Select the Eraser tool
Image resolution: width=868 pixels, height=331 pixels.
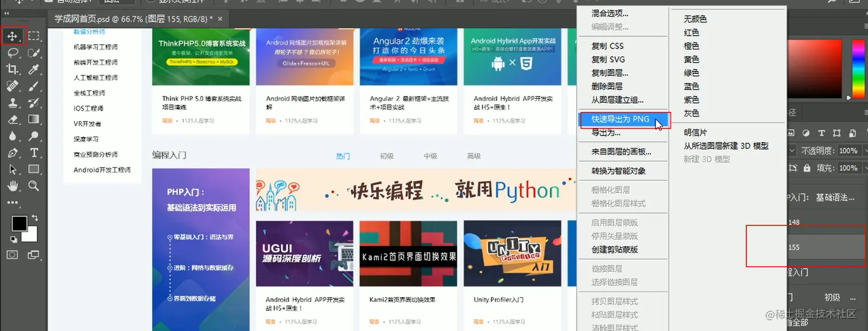pyautogui.click(x=12, y=119)
